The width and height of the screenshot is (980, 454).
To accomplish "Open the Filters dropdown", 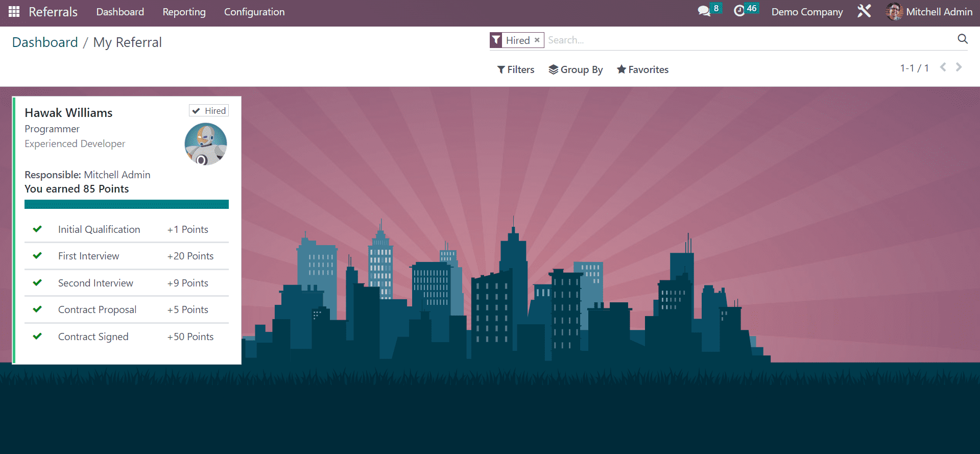I will click(x=516, y=69).
